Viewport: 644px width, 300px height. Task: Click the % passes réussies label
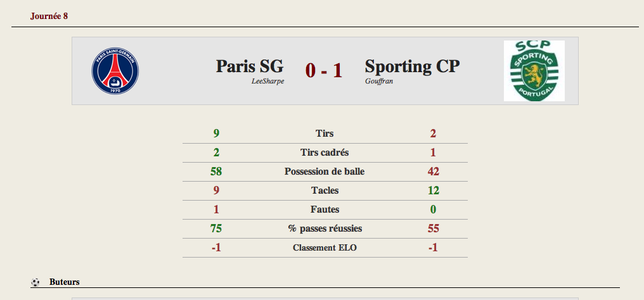click(x=325, y=228)
